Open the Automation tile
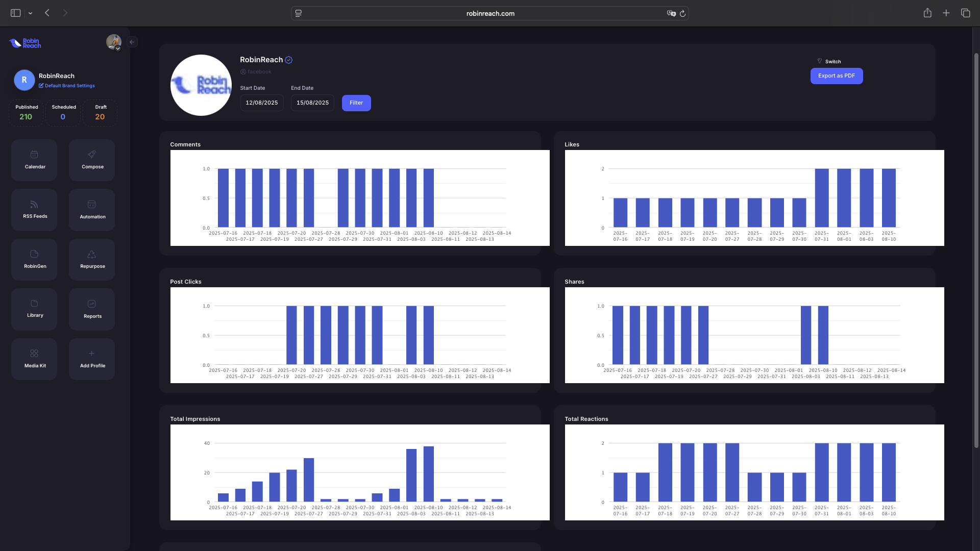 click(92, 209)
